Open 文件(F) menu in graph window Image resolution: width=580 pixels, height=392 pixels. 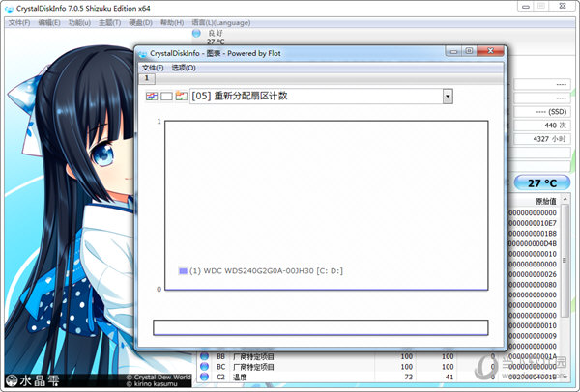[153, 68]
